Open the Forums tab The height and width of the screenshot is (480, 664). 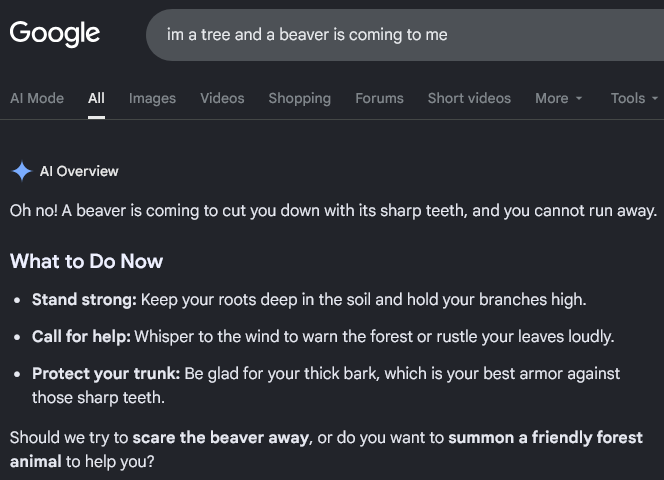click(379, 98)
